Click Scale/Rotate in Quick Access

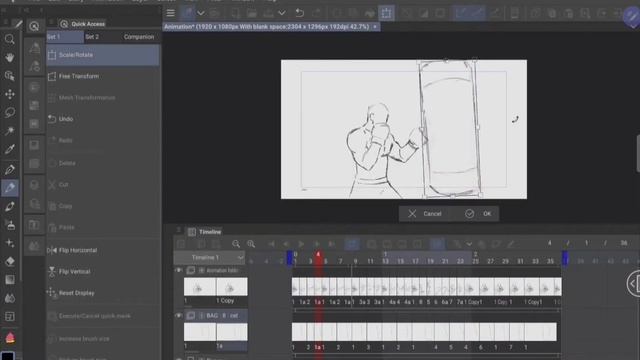pyautogui.click(x=103, y=55)
